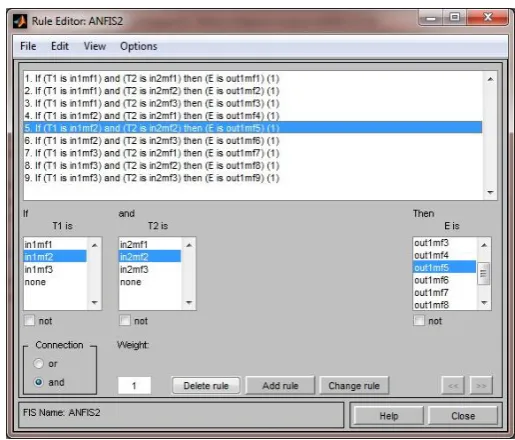Choose out1mf6 in E output list

pos(445,280)
